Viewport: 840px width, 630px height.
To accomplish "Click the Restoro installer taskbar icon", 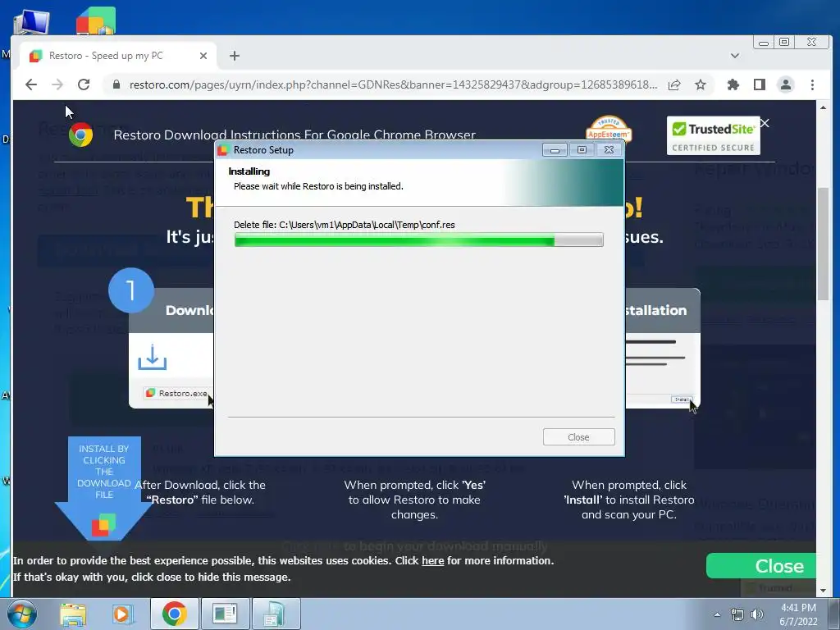I will coord(276,614).
